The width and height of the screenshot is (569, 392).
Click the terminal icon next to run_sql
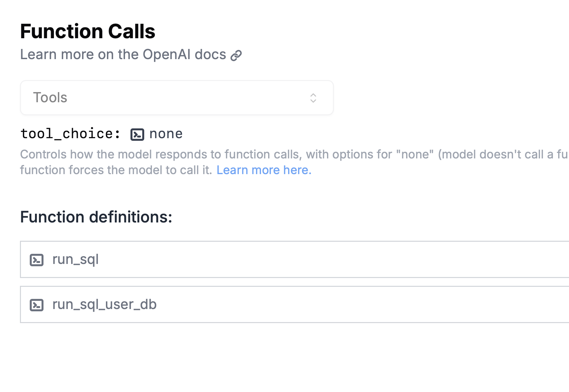pyautogui.click(x=37, y=260)
